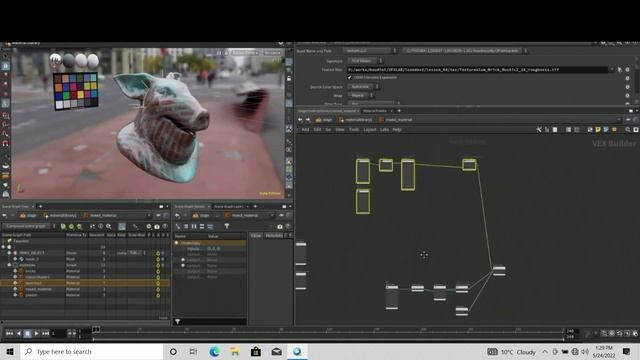Switch to the Scene Graph Layers tab
The width and height of the screenshot is (640, 360).
(x=229, y=207)
